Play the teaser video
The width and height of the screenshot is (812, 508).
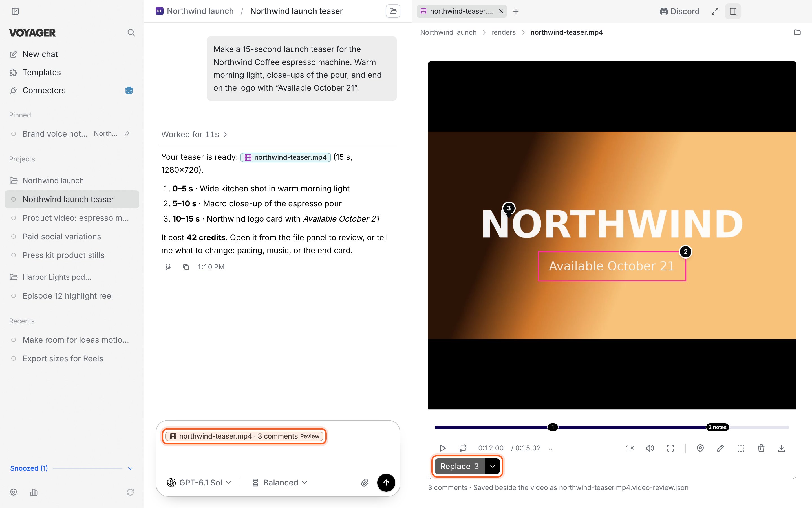click(x=443, y=448)
